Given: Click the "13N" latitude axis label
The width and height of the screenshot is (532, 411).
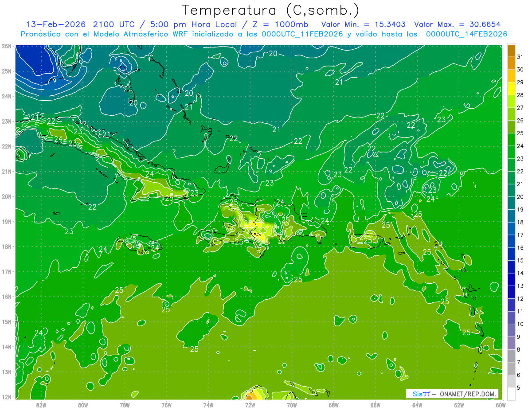Looking at the screenshot, I should [x=6, y=372].
